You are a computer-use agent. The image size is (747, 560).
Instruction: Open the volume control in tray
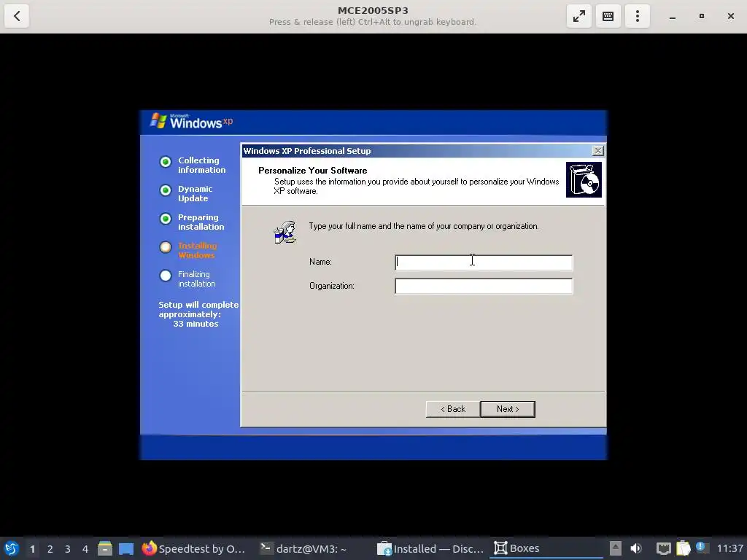[x=635, y=548]
